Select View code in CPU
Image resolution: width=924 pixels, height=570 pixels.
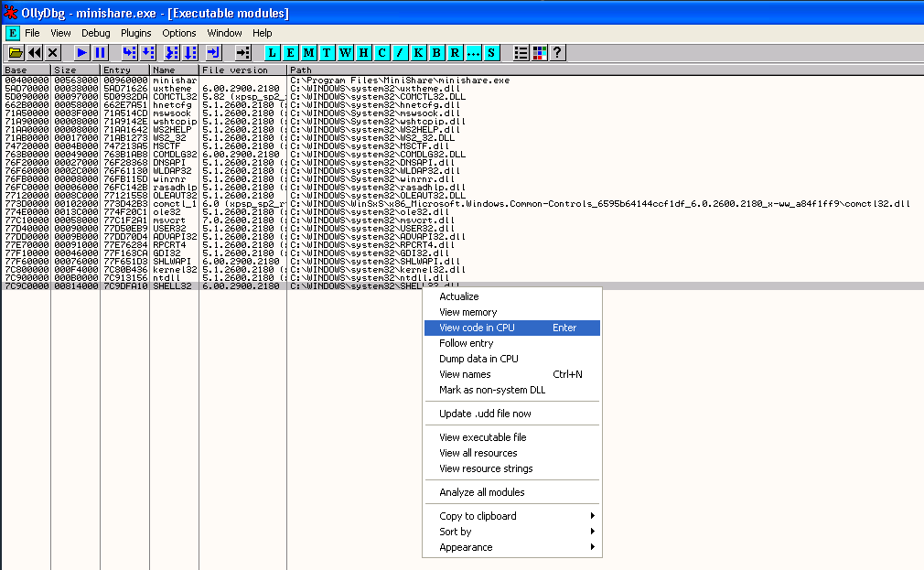click(x=512, y=328)
